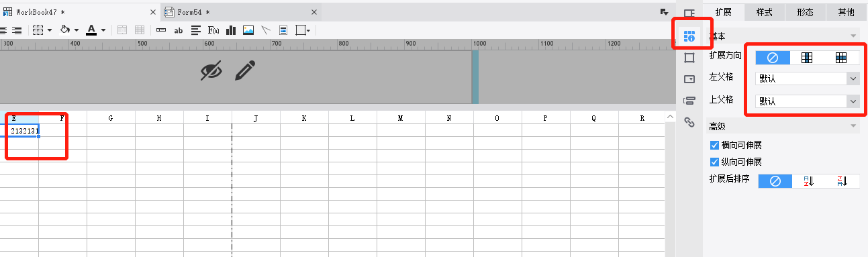Click the pencil edit icon

[245, 70]
